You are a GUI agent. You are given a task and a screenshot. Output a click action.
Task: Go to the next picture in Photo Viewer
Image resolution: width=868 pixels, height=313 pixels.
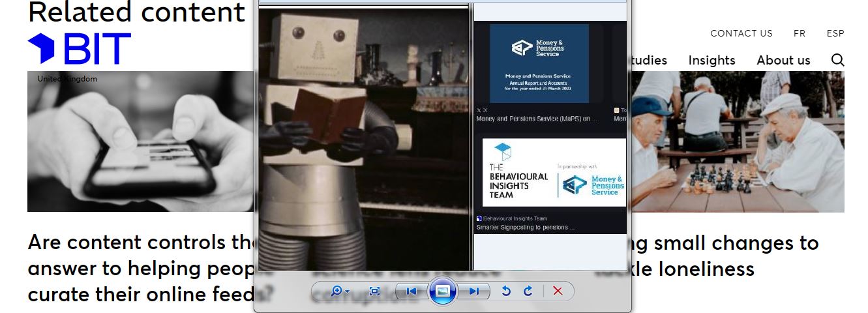click(474, 291)
